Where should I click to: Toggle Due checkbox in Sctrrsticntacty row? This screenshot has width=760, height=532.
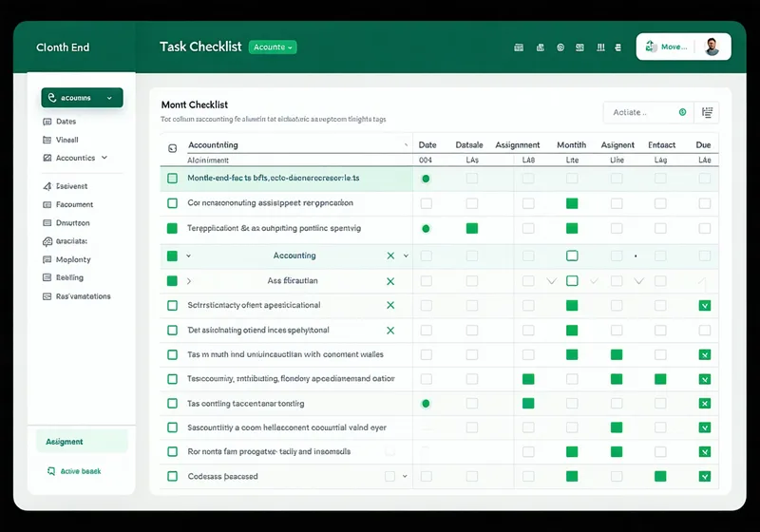(705, 306)
